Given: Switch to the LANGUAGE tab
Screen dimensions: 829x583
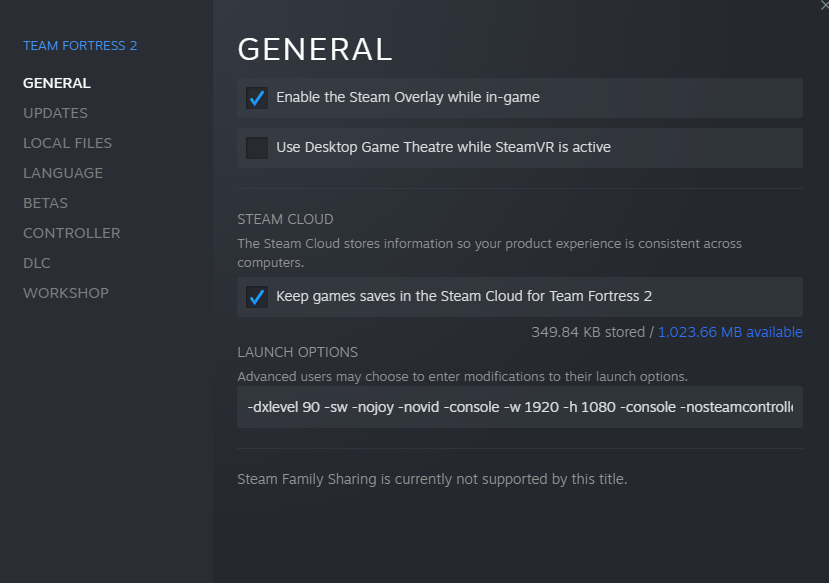Looking at the screenshot, I should tap(63, 173).
